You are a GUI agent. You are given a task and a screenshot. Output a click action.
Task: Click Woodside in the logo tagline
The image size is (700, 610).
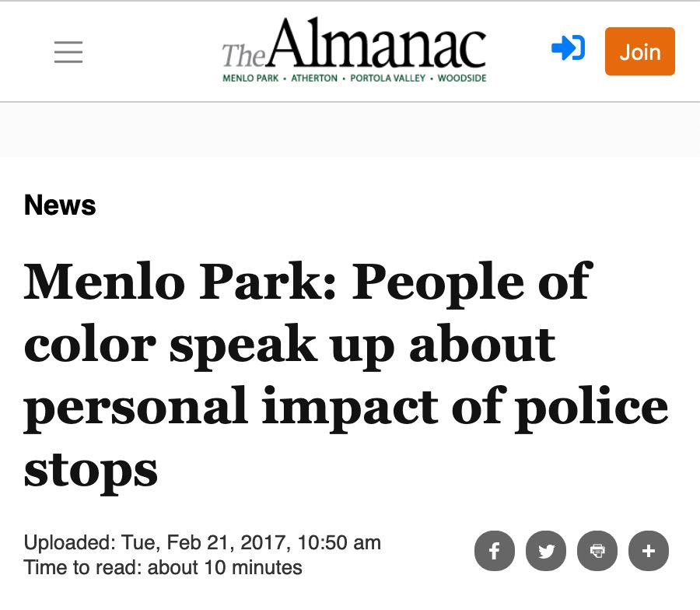coord(462,79)
